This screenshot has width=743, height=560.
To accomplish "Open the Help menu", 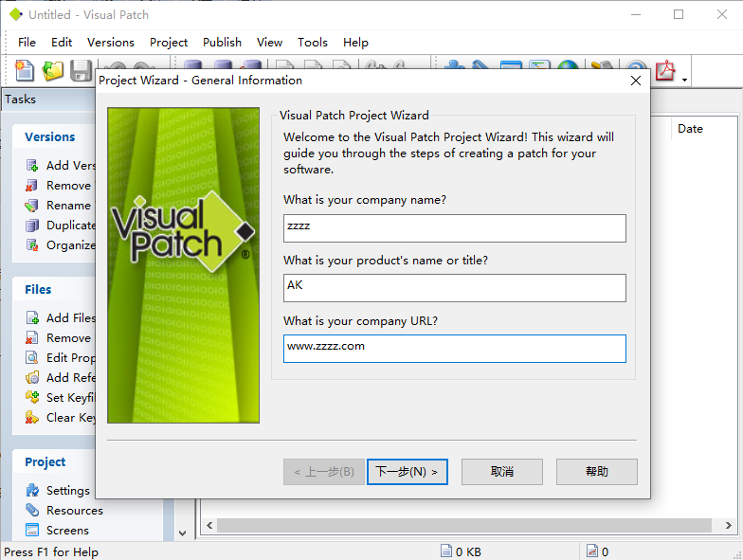I will tap(355, 43).
